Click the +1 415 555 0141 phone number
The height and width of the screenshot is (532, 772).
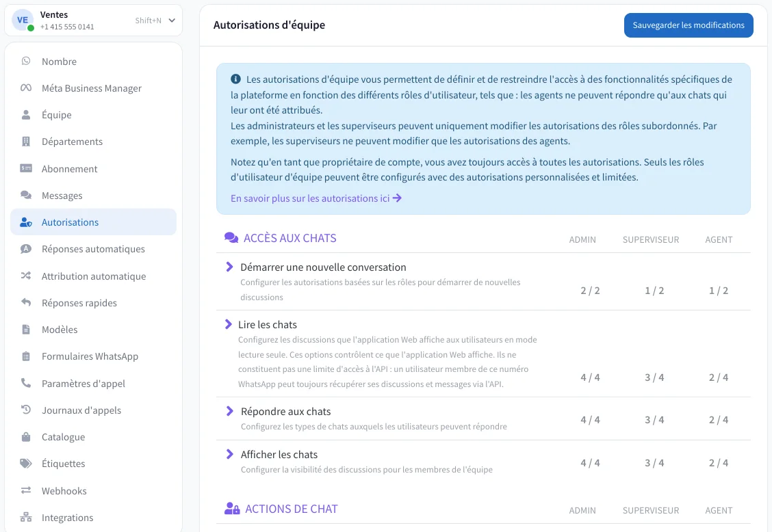tap(67, 27)
